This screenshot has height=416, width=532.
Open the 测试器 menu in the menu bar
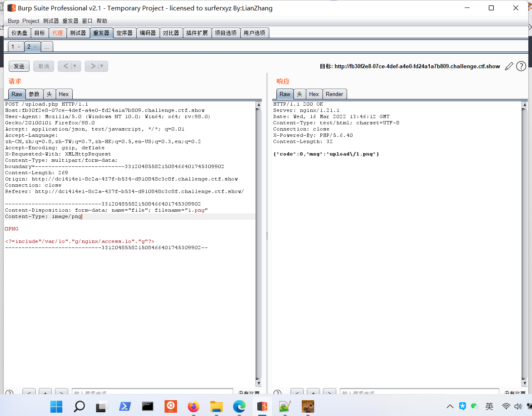[x=51, y=21]
